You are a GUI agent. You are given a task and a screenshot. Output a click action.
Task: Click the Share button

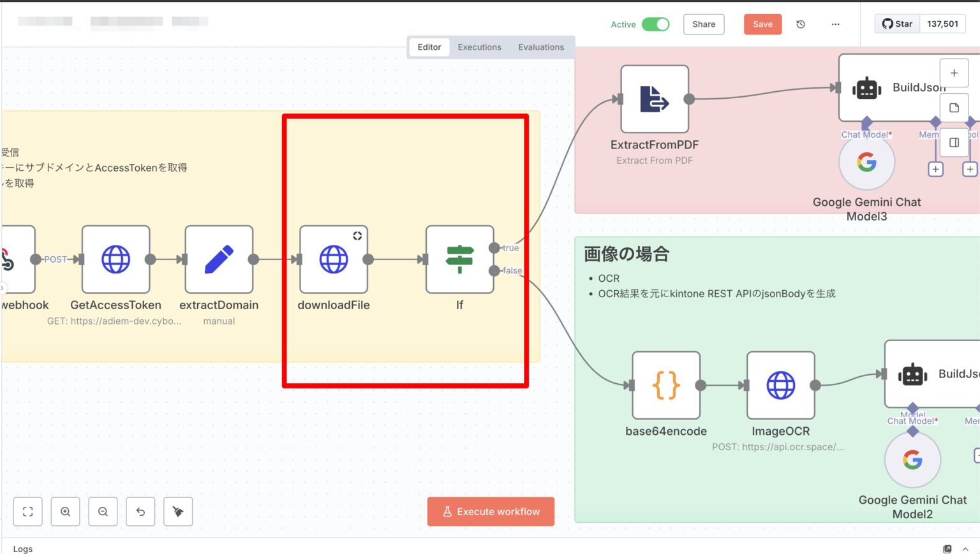[703, 24]
